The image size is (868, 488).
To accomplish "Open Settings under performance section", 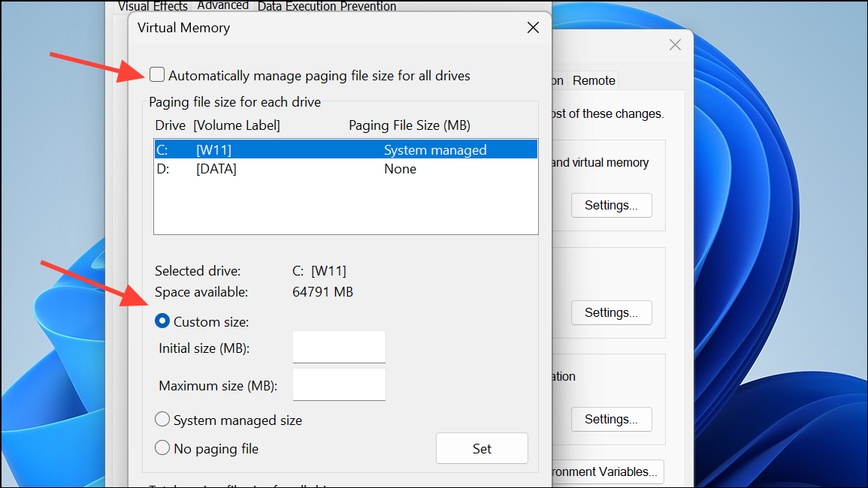I will [x=611, y=205].
